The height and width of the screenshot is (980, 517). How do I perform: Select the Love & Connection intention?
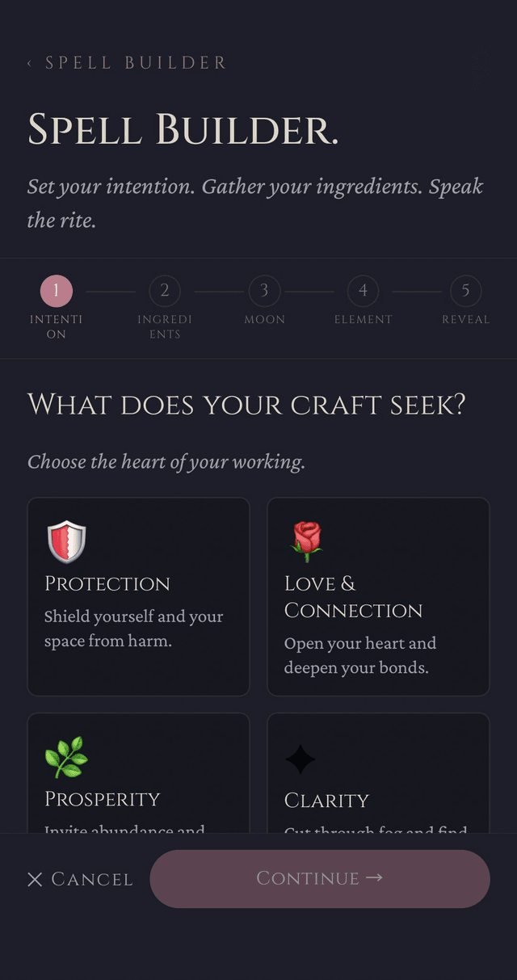(x=378, y=596)
